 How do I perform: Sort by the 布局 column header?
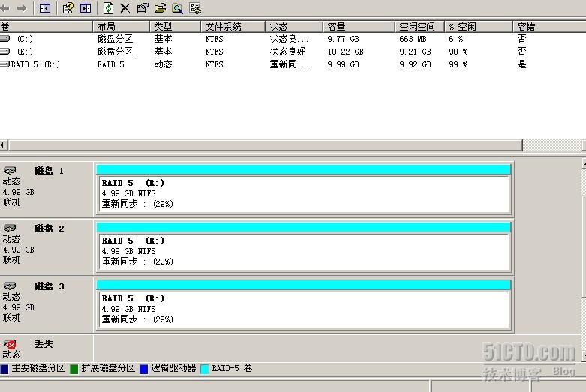point(121,27)
